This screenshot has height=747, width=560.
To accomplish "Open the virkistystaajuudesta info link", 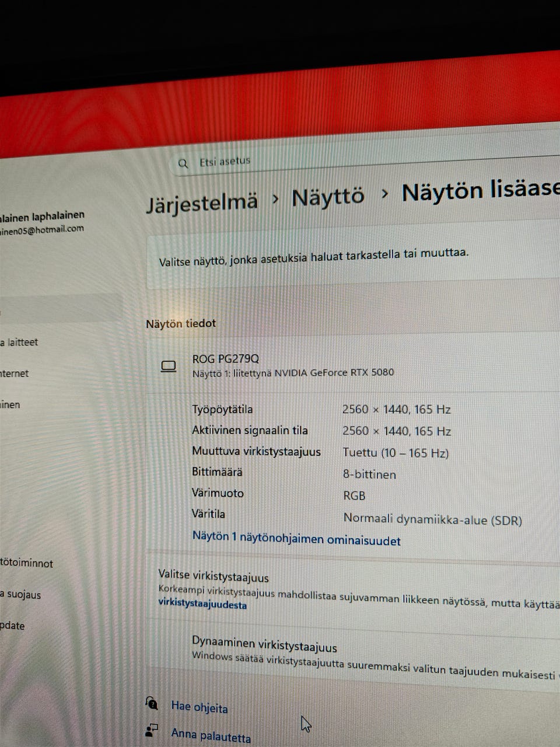I will coord(202,605).
